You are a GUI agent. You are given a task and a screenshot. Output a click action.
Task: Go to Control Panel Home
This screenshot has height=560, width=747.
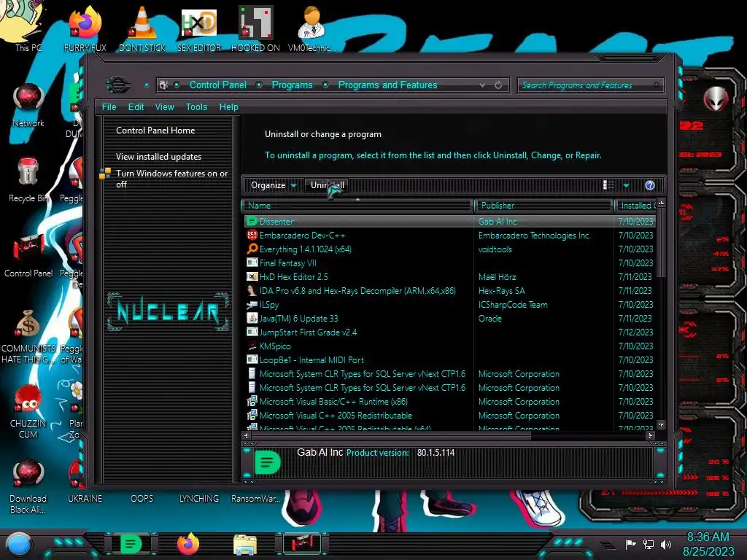tap(155, 131)
